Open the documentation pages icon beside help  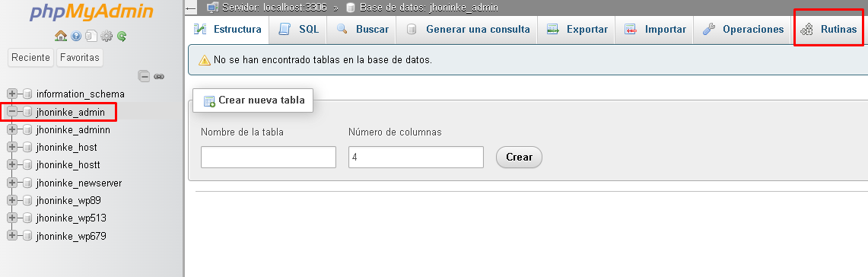tap(91, 37)
